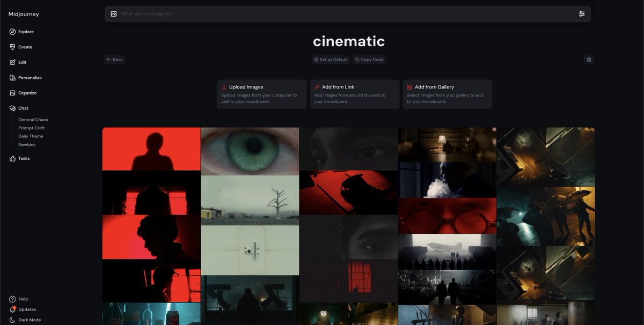The width and height of the screenshot is (644, 325).
Task: Open the red round glasses thumbnail
Action: pyautogui.click(x=447, y=216)
